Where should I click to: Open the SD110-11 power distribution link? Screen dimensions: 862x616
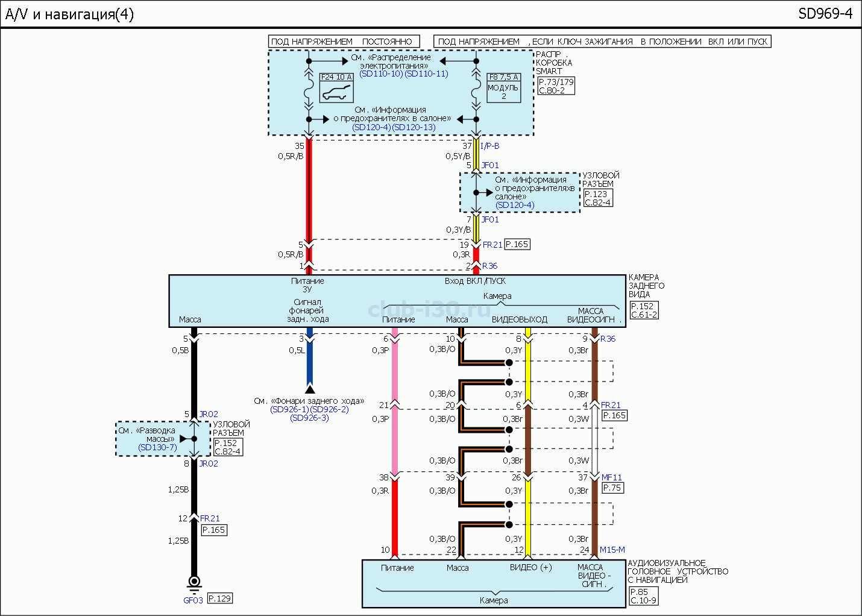(427, 74)
